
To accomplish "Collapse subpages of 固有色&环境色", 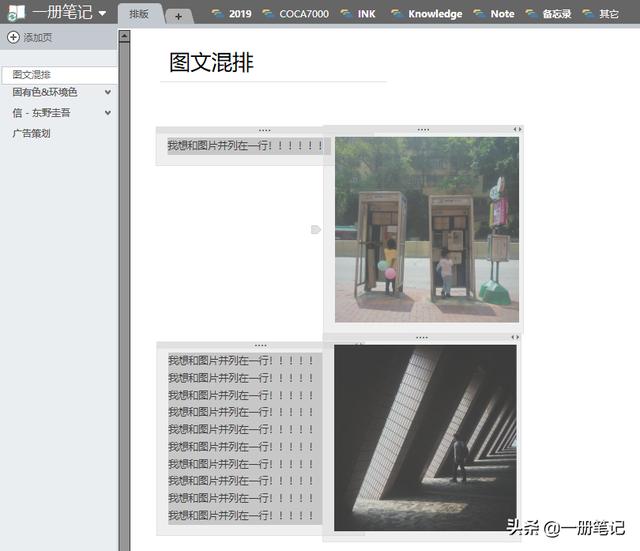I will click(108, 92).
